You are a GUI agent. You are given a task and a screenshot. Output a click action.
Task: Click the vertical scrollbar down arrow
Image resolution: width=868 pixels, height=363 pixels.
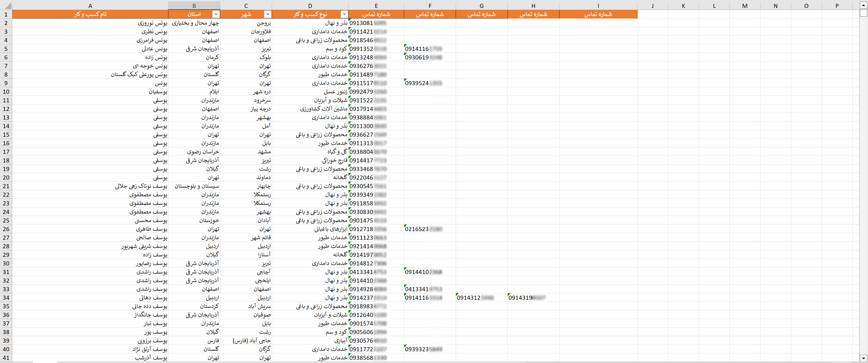click(x=863, y=358)
